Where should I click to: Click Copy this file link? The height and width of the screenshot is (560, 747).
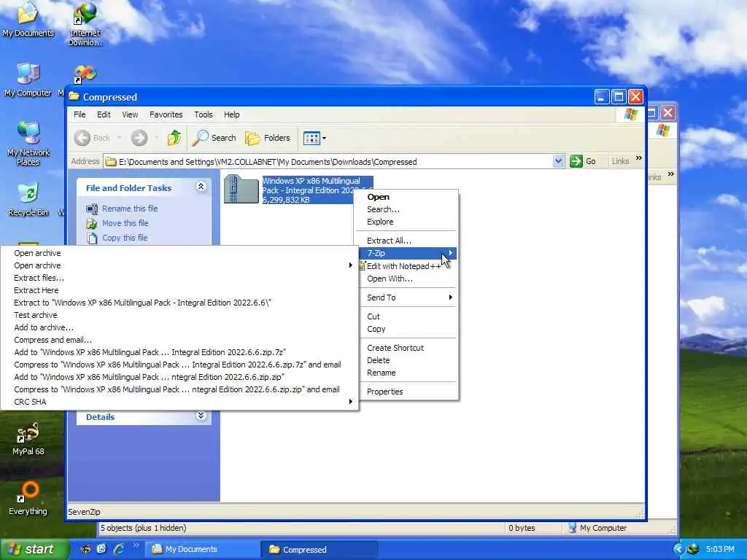[x=125, y=238]
